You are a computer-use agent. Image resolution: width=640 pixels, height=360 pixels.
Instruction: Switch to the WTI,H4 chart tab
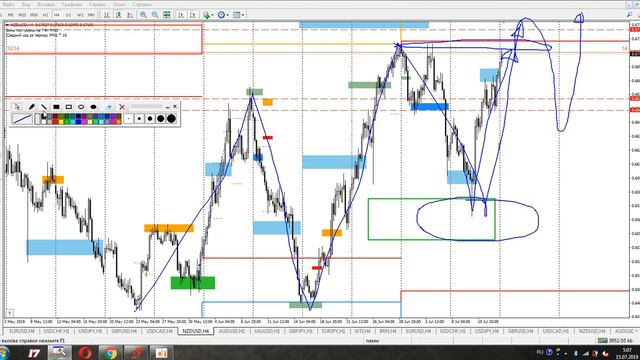point(362,331)
